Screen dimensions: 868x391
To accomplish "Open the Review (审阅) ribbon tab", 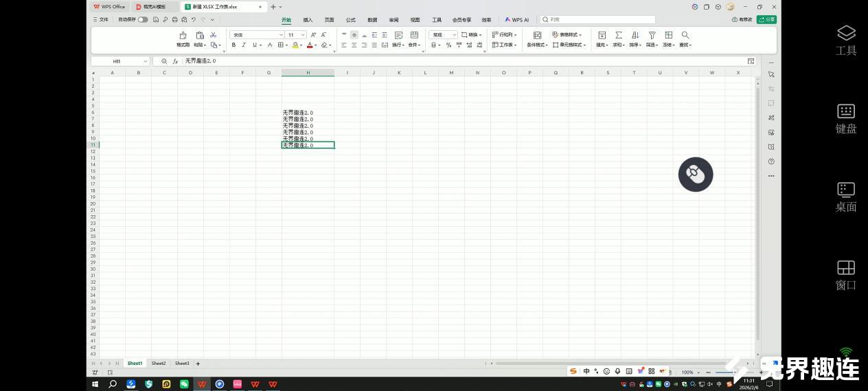I will (x=393, y=20).
